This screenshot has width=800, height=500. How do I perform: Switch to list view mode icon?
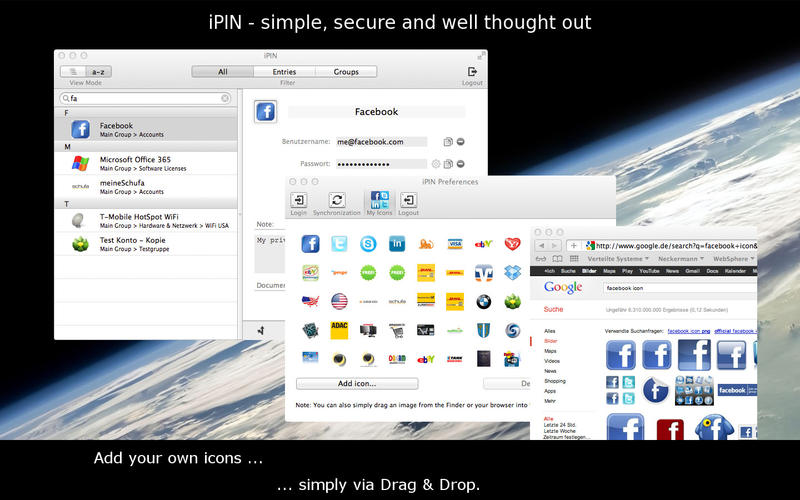pos(73,72)
